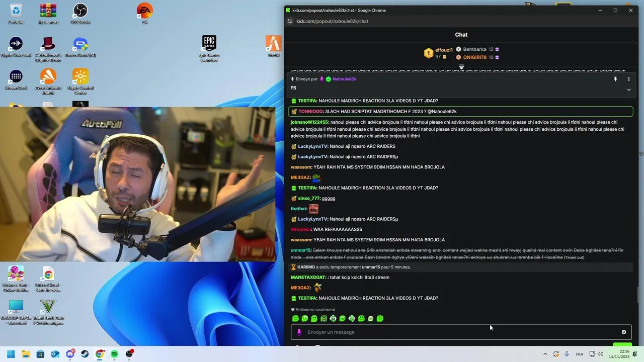Screen dimensions: 644x362
Task: Open volume control in system tray
Action: click(x=600, y=354)
